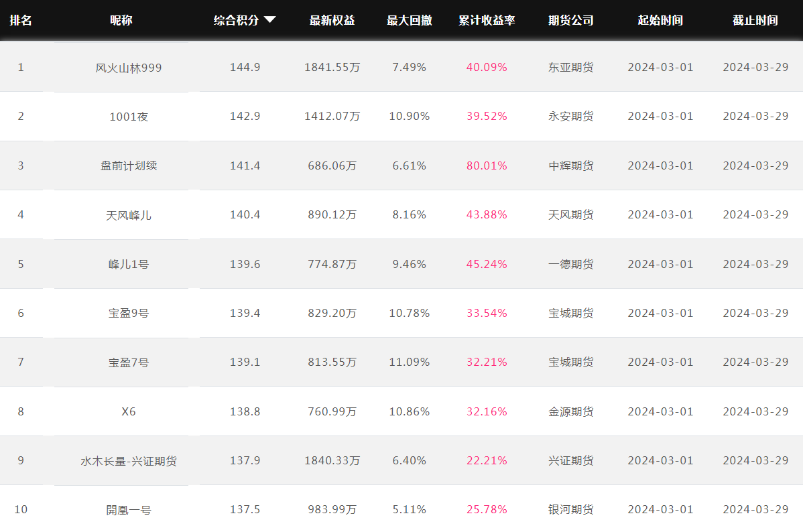Image resolution: width=803 pixels, height=532 pixels.
Task: Select return rate 39.52%
Action: tap(487, 116)
